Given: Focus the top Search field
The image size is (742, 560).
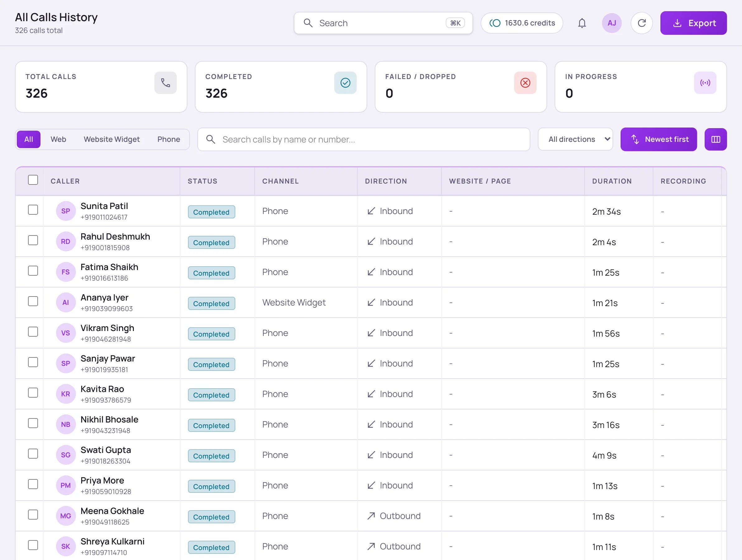Looking at the screenshot, I should pos(383,23).
